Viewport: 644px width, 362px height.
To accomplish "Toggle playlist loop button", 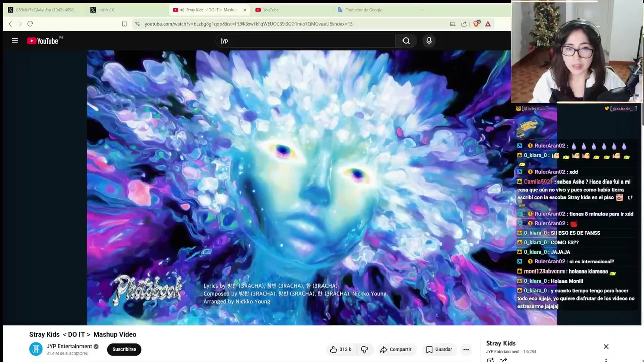I will 490,360.
